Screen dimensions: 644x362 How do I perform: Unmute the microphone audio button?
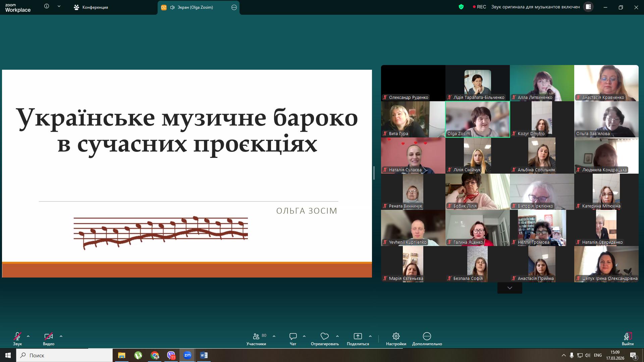(17, 336)
